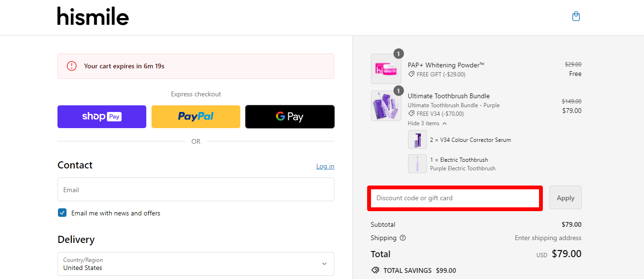
Task: Open the Country/Region dropdown
Action: 196,263
